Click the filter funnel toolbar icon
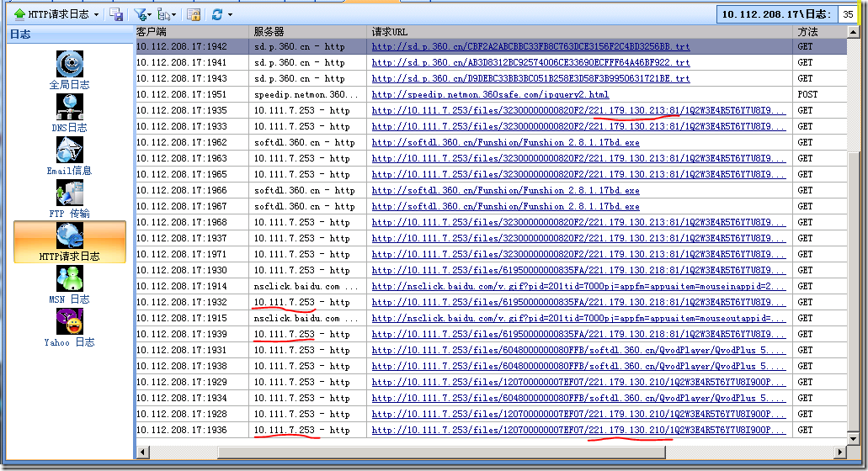Screen dimensions: 868x471 click(x=141, y=15)
